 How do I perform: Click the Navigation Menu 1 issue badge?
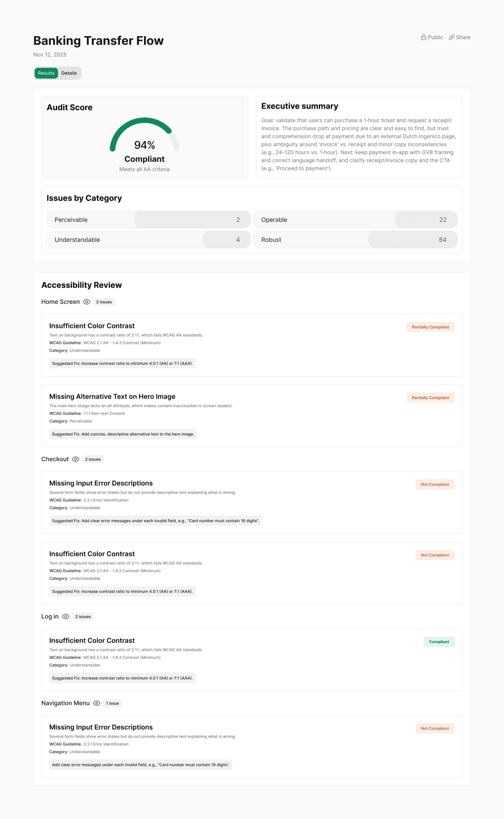tap(112, 703)
